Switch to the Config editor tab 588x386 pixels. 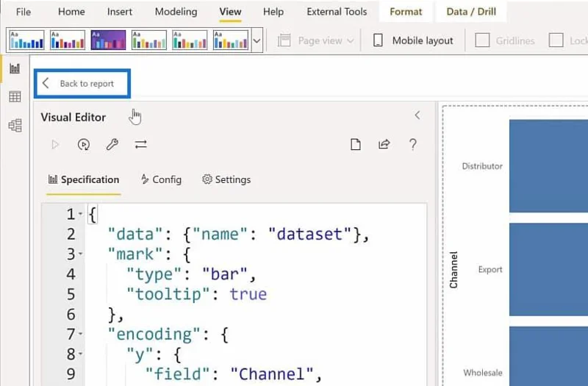click(x=161, y=179)
